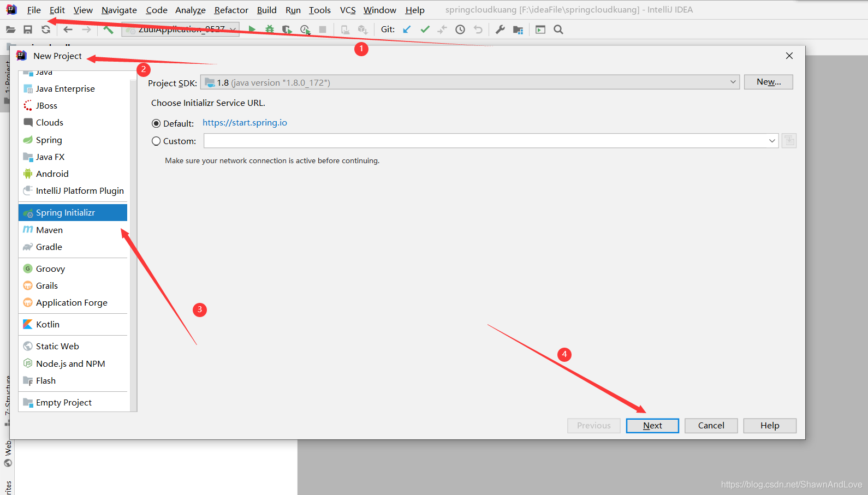868x495 pixels.
Task: Click the Back navigation arrow
Action: pos(68,29)
